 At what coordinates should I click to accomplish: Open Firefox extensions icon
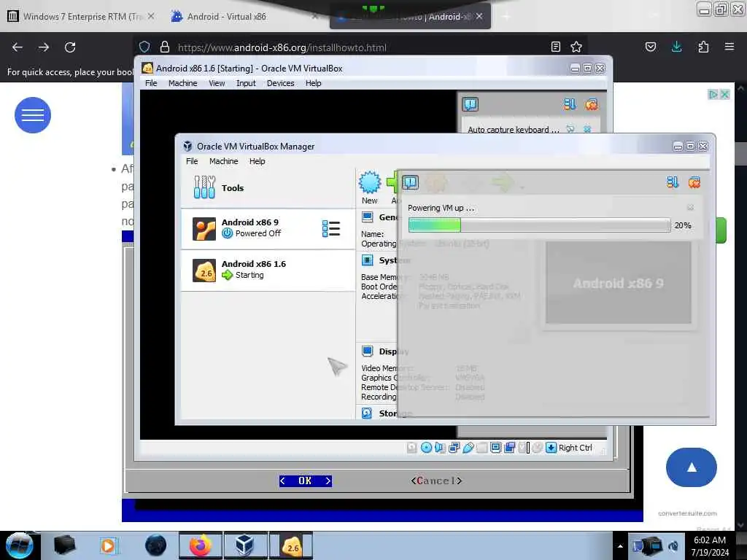pos(703,47)
